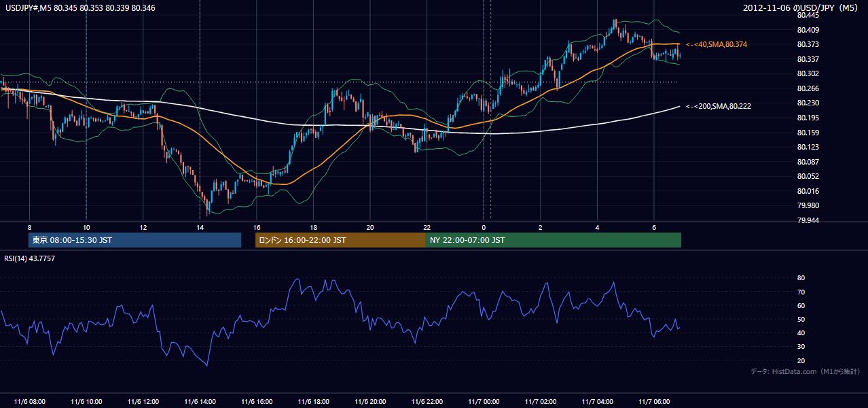868x408 pixels.
Task: Click RSI level 70 on the axis
Action: [x=801, y=292]
